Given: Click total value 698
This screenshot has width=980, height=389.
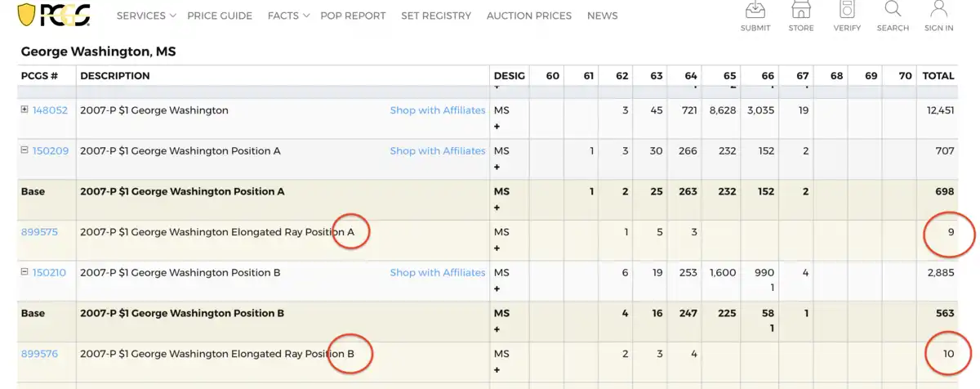Looking at the screenshot, I should (x=945, y=192).
